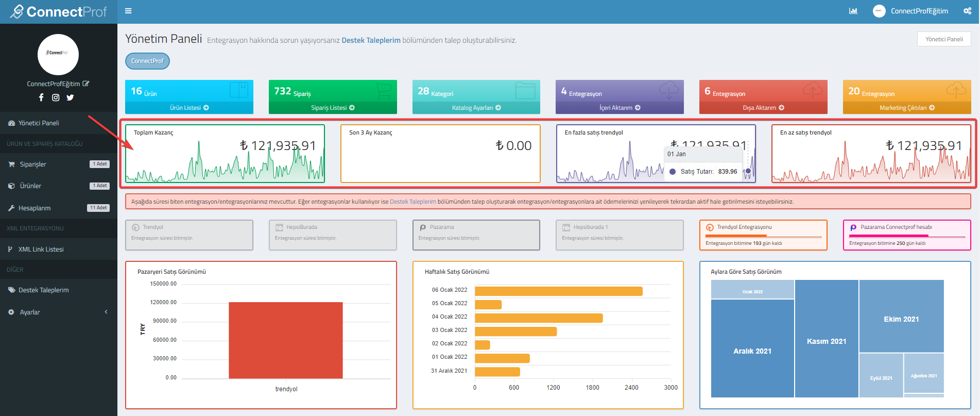Click the Ürünler cube icon in sidebar
980x416 pixels.
11,186
